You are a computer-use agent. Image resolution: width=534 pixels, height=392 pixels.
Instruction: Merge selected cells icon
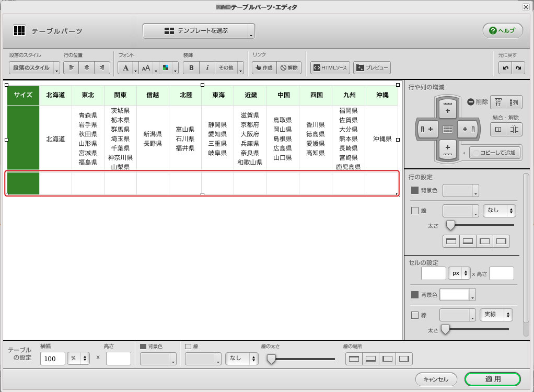(498, 130)
